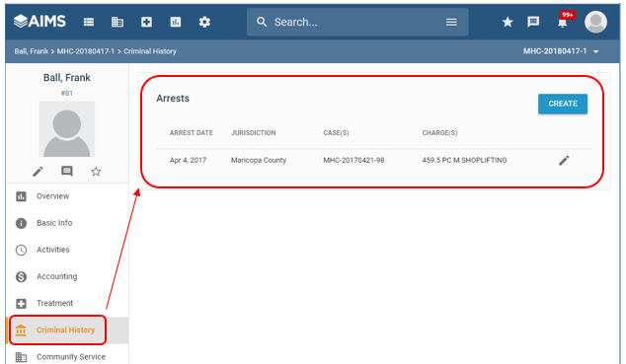Go to Ball, Frank breadcrumb
Screen dimensions: 626x364
(x=32, y=51)
